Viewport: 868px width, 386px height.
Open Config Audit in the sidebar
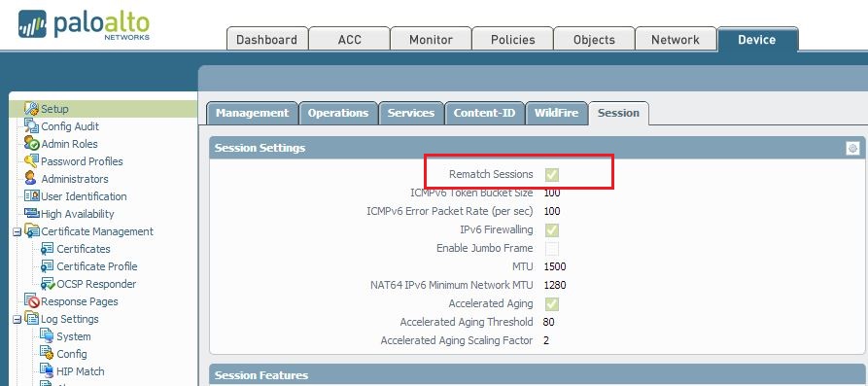70,126
